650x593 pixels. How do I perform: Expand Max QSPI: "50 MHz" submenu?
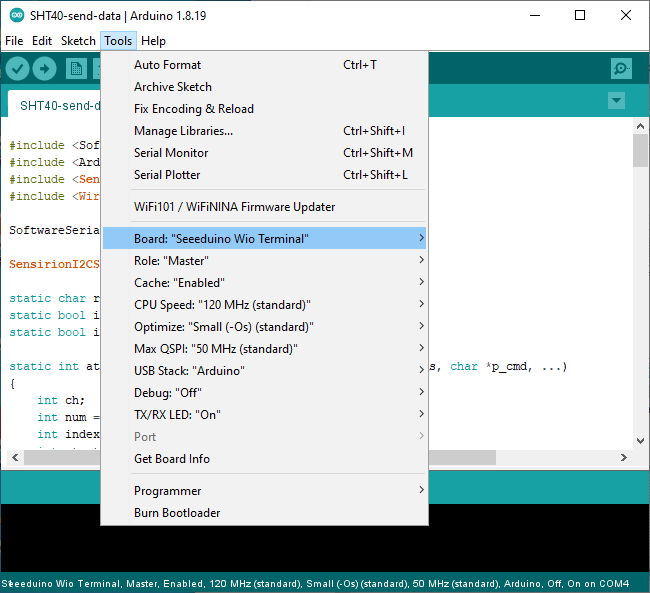pos(264,348)
